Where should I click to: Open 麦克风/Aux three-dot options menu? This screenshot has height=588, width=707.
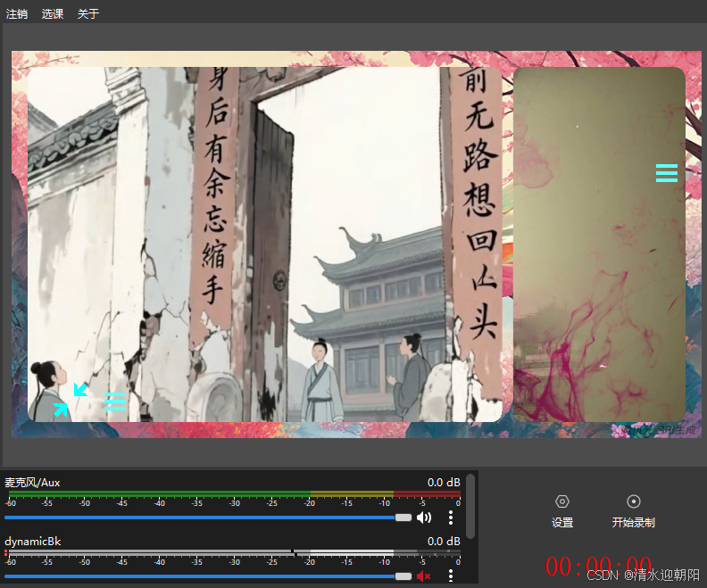click(x=451, y=518)
